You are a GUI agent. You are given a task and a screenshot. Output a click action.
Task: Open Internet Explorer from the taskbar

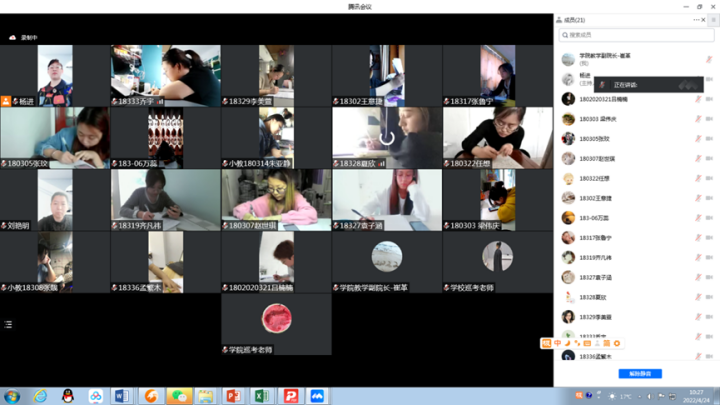click(40, 396)
